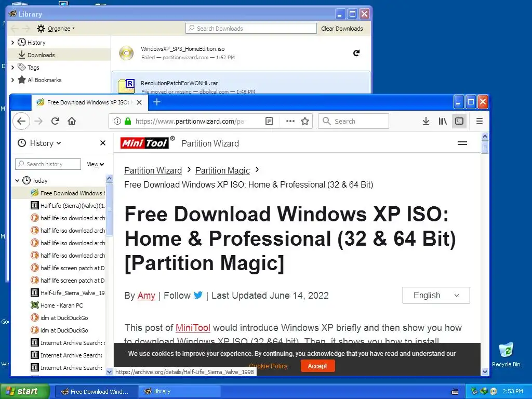Click the Twitter follow bird icon
Screen dimensions: 532x399
pyautogui.click(x=198, y=295)
